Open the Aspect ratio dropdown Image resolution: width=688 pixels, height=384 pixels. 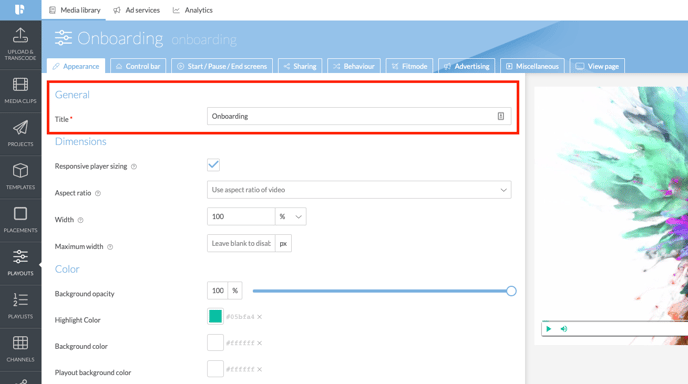(359, 190)
